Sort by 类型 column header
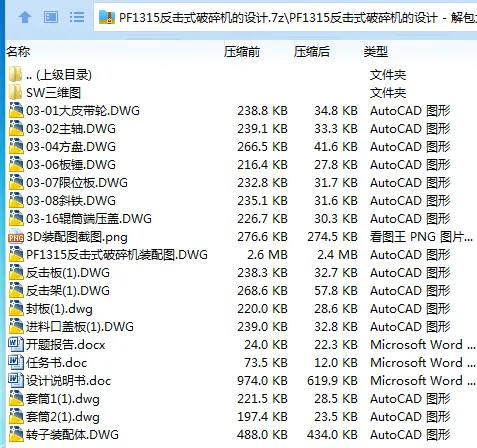The width and height of the screenshot is (477, 448). (x=376, y=52)
